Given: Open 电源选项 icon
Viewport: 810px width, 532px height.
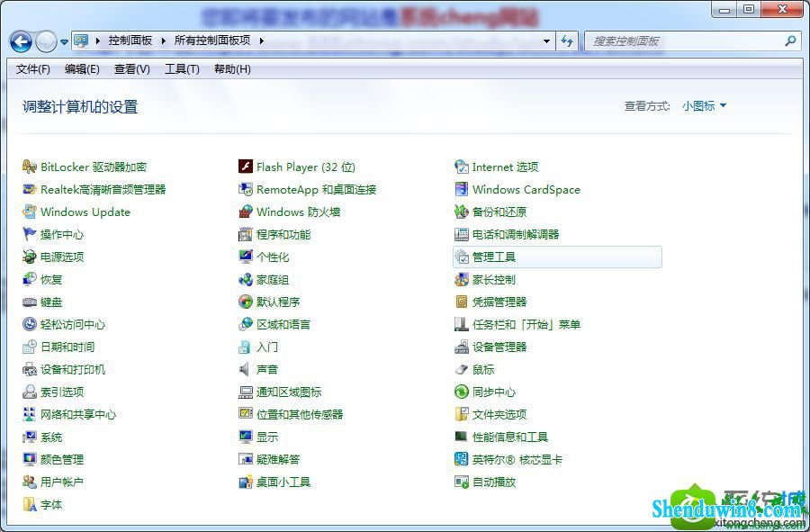Looking at the screenshot, I should tap(30, 257).
